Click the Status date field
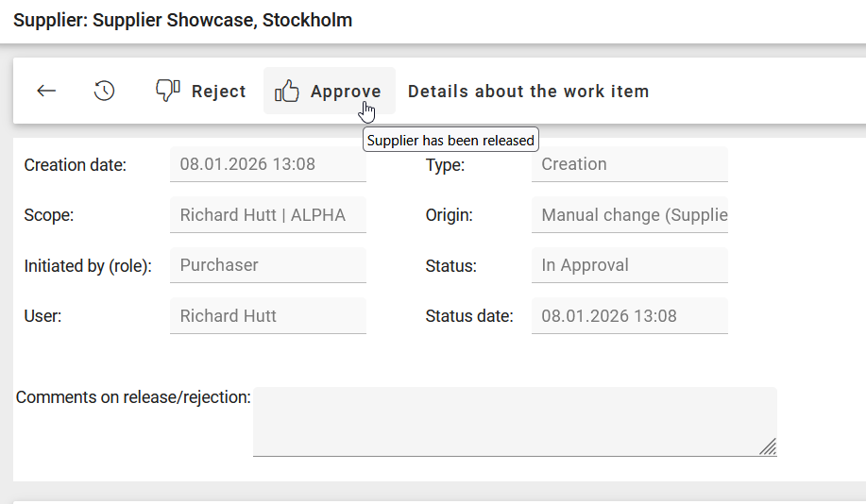Screen dimensions: 866x504 629,316
